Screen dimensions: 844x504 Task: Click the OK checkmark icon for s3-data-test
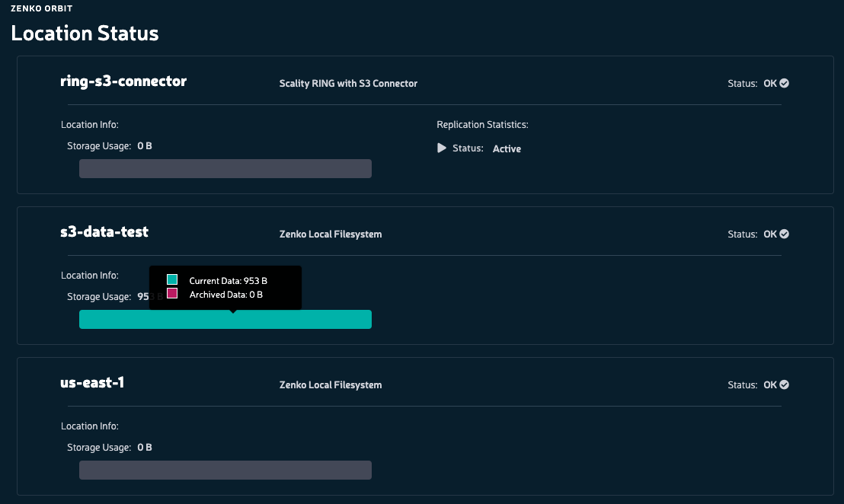(785, 234)
